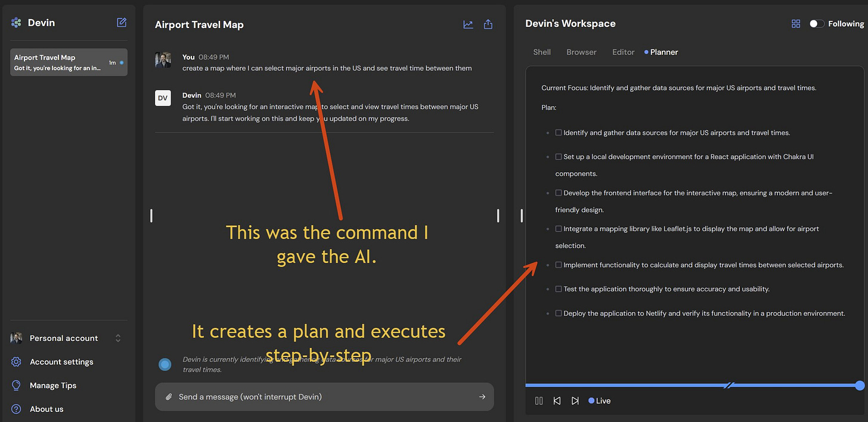Click the 'Devin' sender name in chat
This screenshot has width=868, height=422.
[x=192, y=95]
